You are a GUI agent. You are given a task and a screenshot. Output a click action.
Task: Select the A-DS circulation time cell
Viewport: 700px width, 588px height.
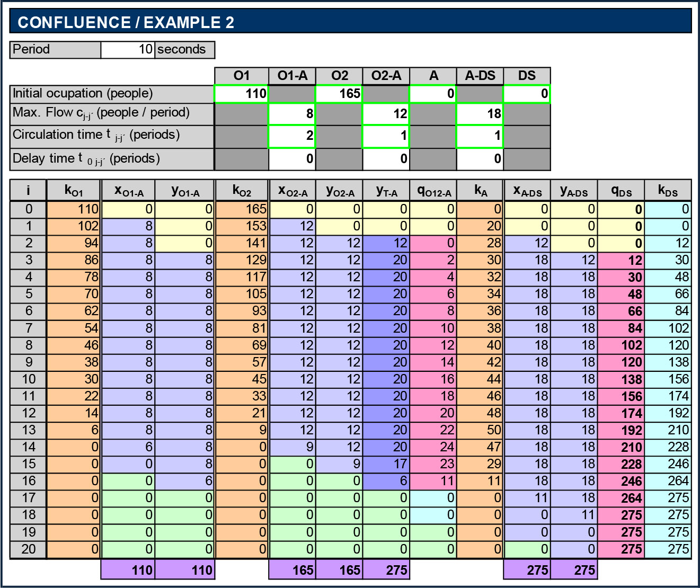click(480, 136)
